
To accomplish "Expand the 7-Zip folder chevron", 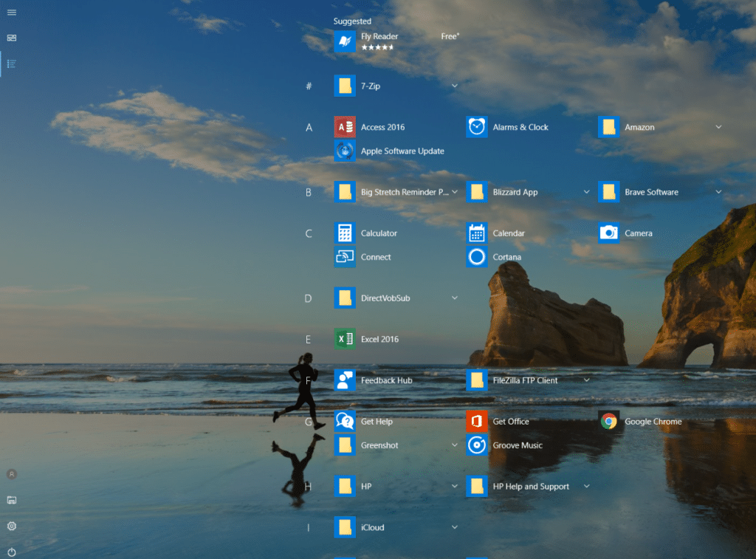I will [455, 86].
